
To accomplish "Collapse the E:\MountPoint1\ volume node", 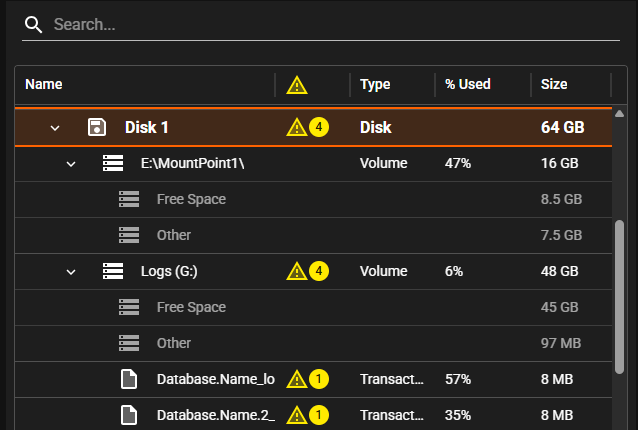I will click(x=71, y=164).
